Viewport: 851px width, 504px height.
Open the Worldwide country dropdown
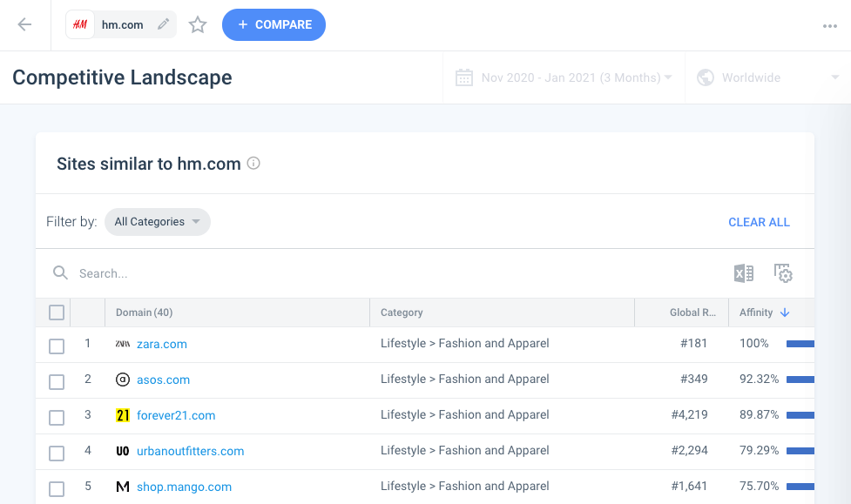[767, 77]
